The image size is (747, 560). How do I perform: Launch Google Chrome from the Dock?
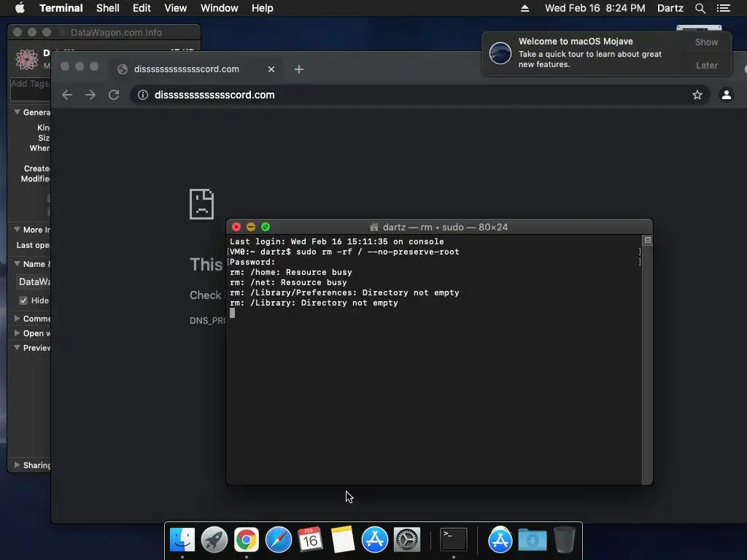[247, 540]
